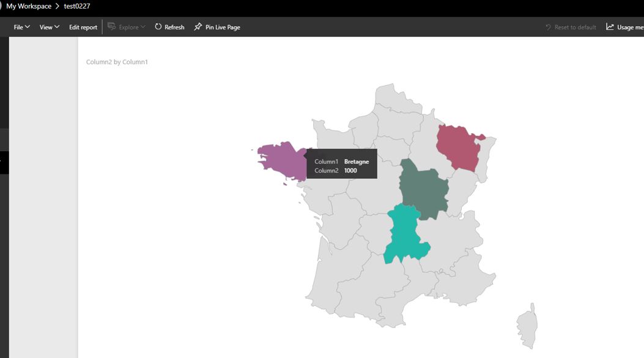
Task: Click Reset to default text
Action: click(x=575, y=27)
